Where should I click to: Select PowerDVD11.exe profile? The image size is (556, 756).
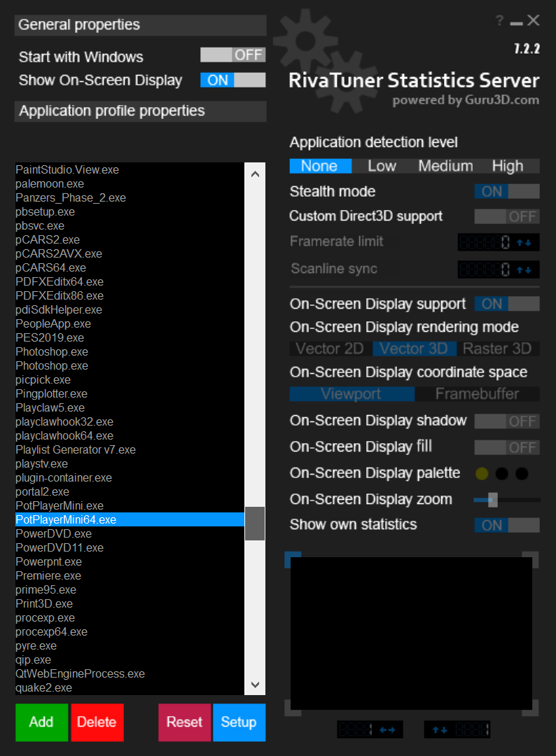click(130, 547)
